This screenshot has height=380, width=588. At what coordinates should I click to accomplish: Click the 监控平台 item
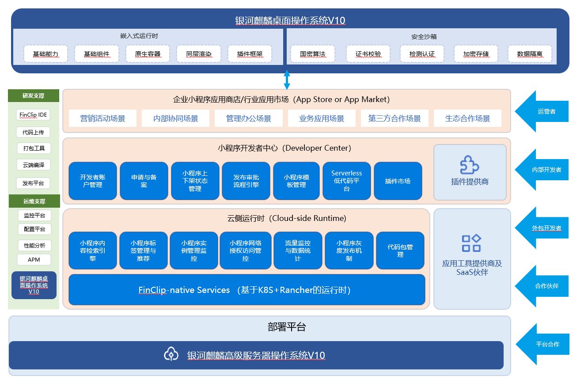34,216
